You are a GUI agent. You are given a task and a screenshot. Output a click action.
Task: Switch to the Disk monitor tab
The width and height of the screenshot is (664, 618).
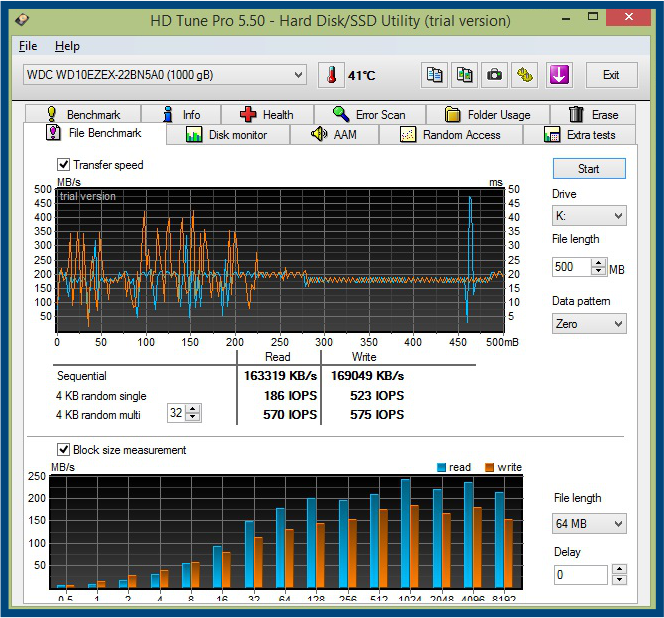click(x=228, y=135)
